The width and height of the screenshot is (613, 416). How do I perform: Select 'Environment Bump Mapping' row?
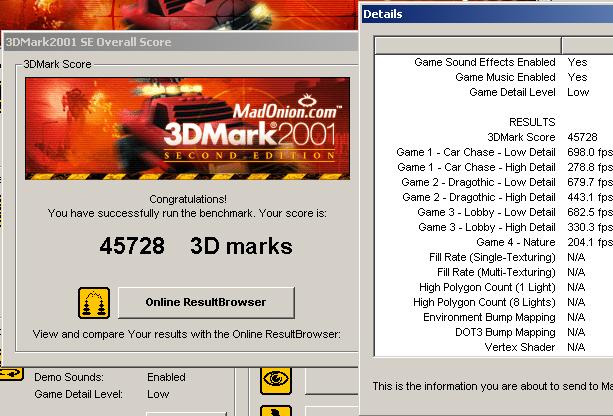(x=494, y=317)
